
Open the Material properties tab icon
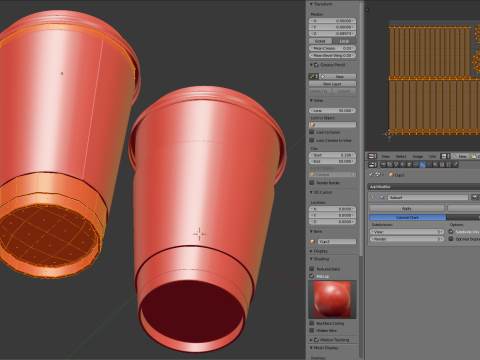[x=435, y=165]
